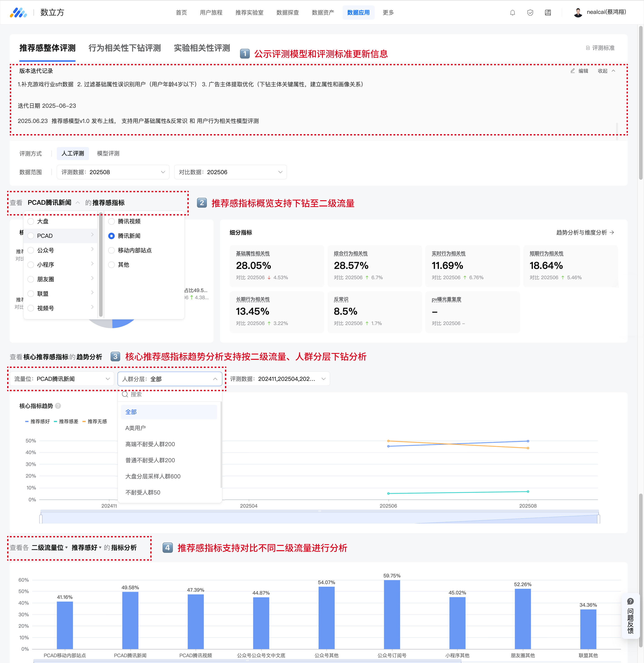Select the 腾讯视频 radio option
The width and height of the screenshot is (644, 663).
[112, 221]
